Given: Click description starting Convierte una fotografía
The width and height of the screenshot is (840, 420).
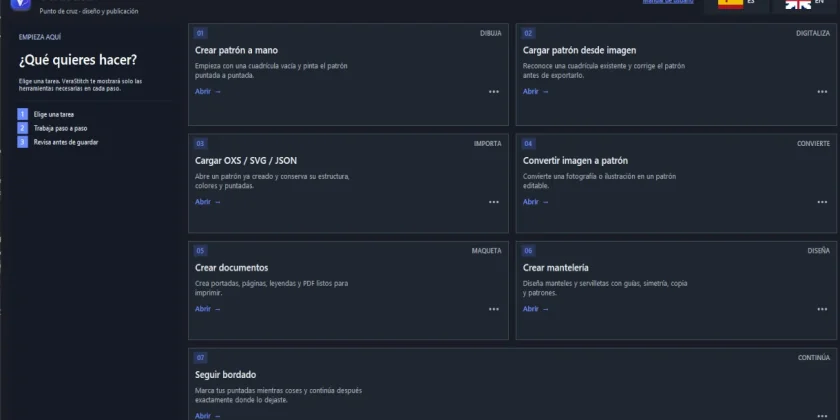Looking at the screenshot, I should coord(599,181).
